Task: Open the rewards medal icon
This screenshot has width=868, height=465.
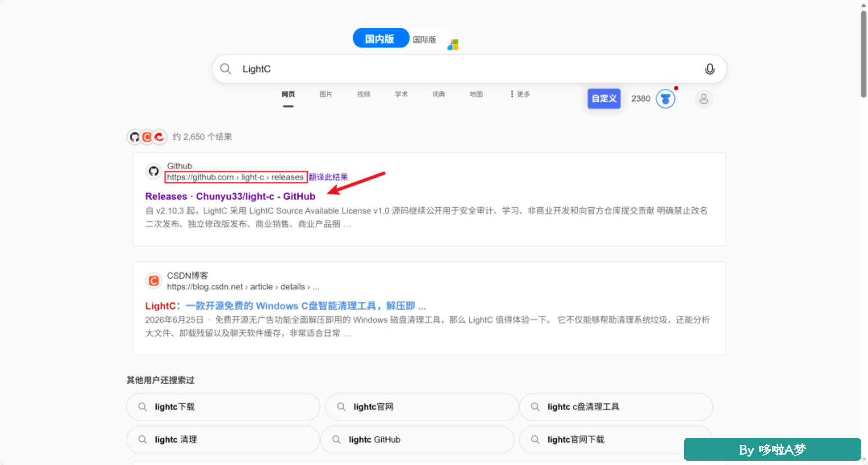Action: (665, 99)
